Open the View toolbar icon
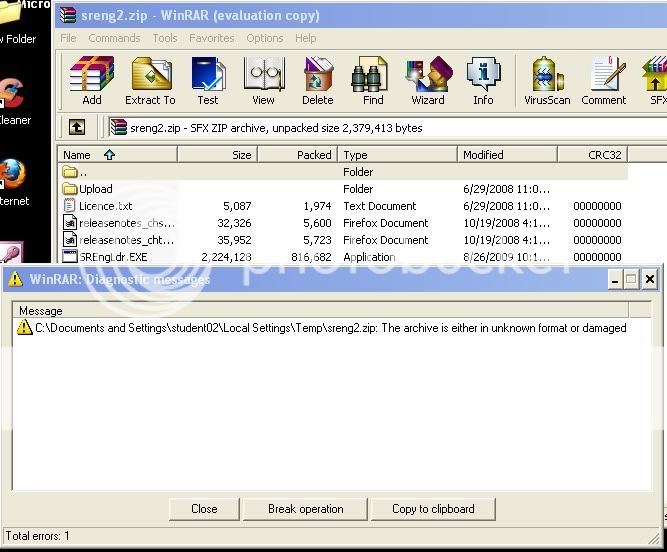667x552 pixels. pyautogui.click(x=264, y=74)
